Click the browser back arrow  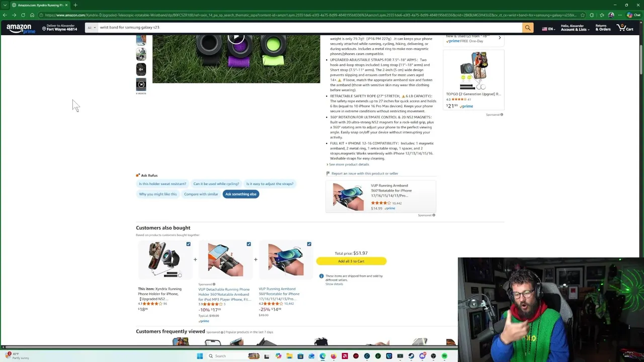pyautogui.click(x=5, y=15)
